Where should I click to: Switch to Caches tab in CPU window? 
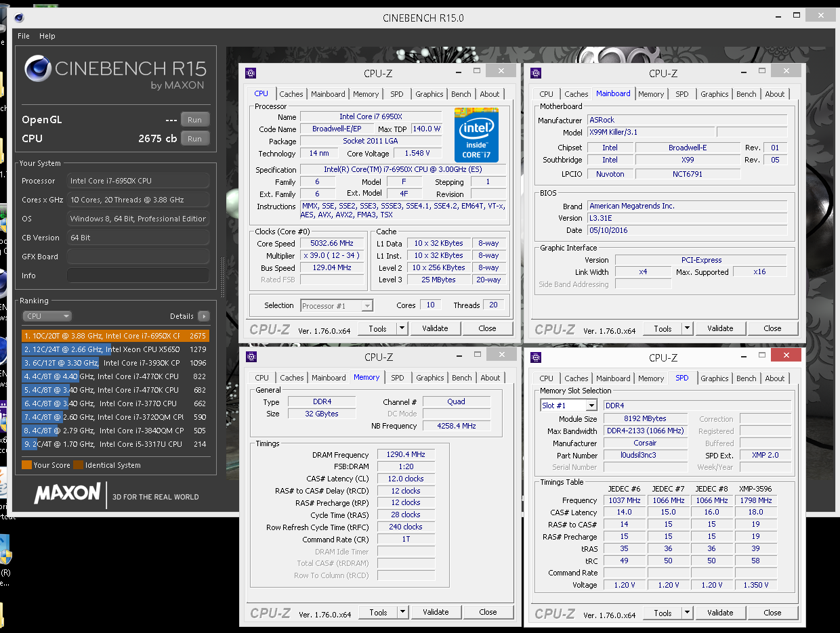pos(291,94)
